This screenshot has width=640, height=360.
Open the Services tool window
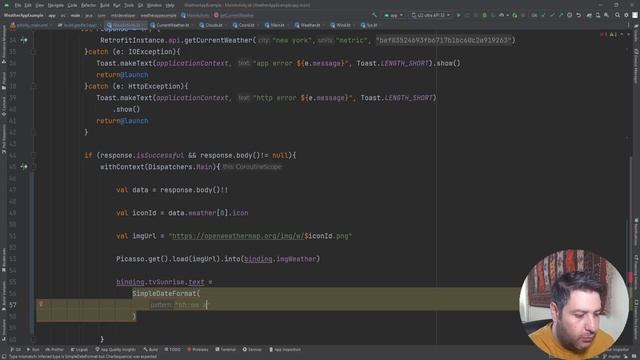[252, 349]
